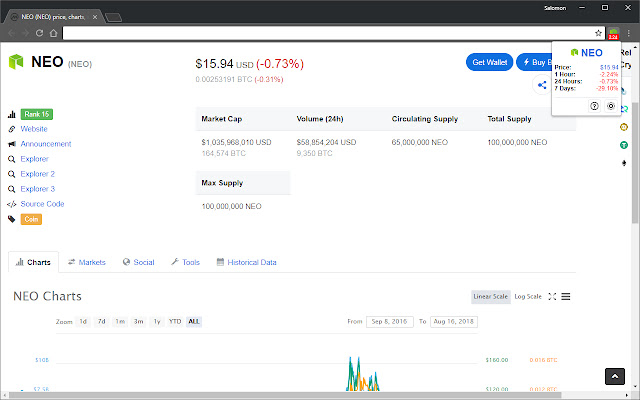Image resolution: width=640 pixels, height=400 pixels.
Task: Open the Chrome three-dot menu
Action: 629,33
